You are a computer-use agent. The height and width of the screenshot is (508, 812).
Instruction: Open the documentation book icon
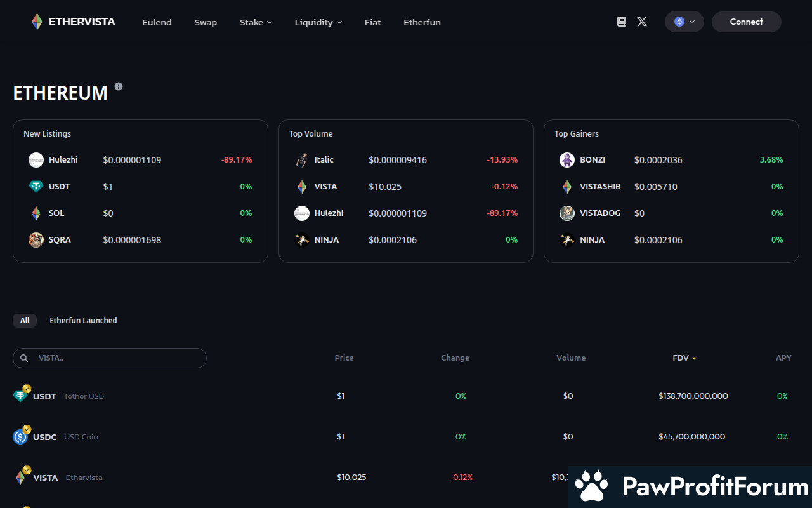point(622,22)
